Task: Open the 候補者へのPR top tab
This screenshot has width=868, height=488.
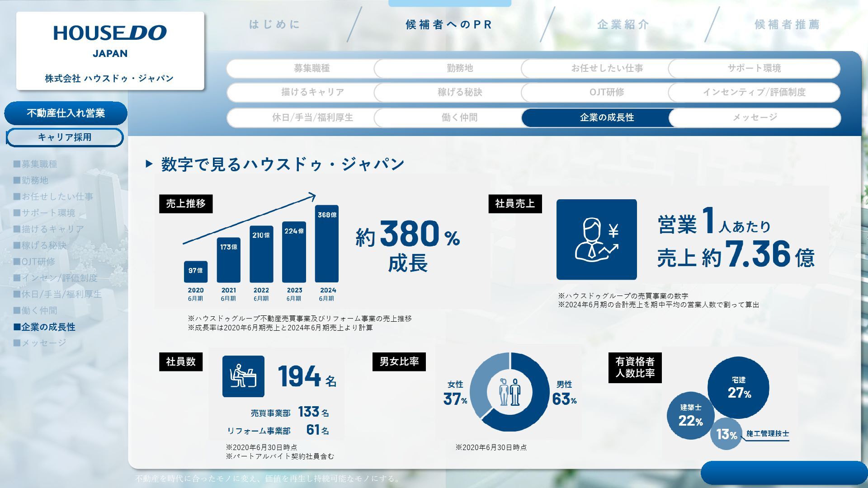Action: click(x=448, y=24)
